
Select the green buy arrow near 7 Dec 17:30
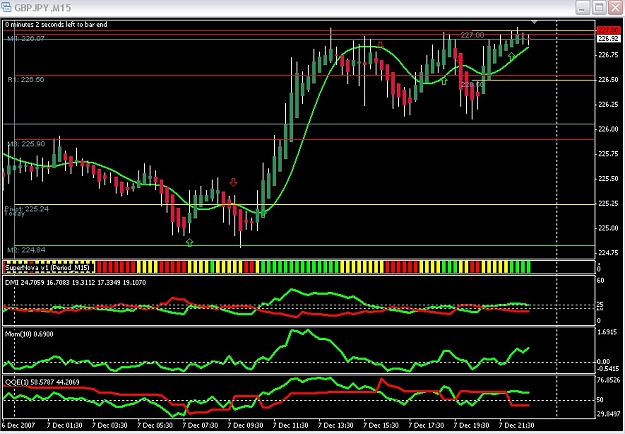(444, 81)
